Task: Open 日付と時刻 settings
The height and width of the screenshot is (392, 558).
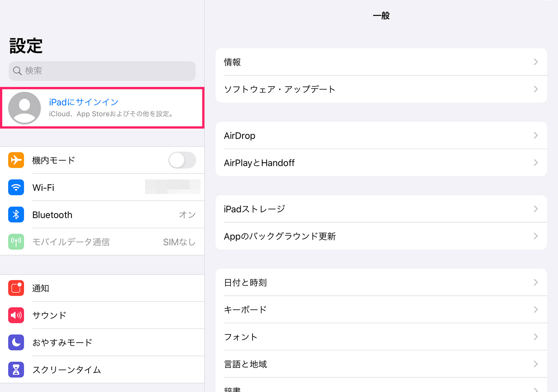Action: pyautogui.click(x=381, y=282)
